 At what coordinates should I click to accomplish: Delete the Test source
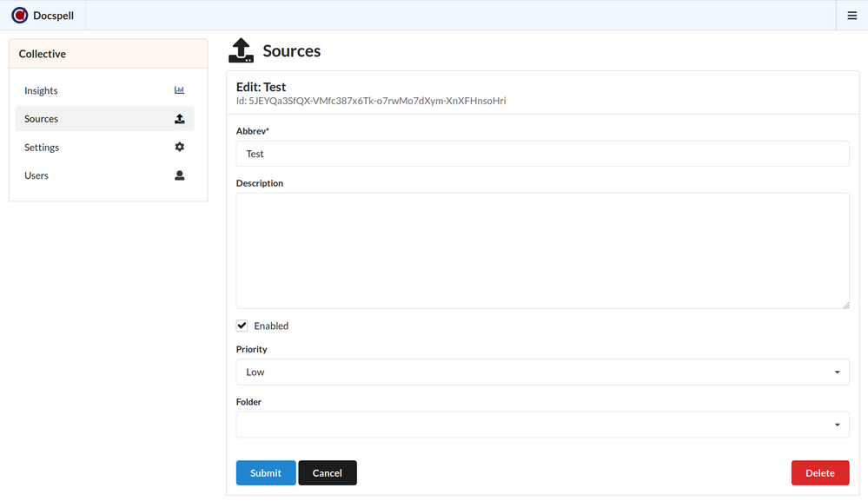point(819,473)
